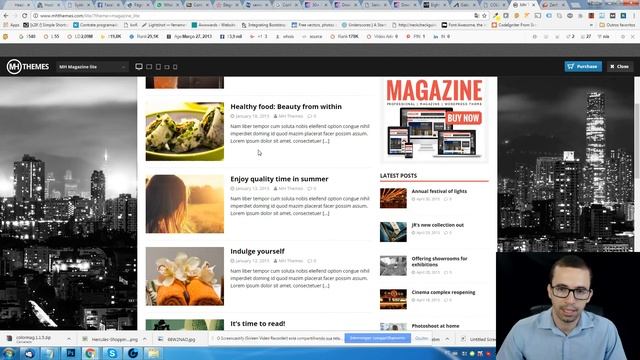640x360 pixels.
Task: Click the festival of lights post thumbnail
Action: (x=393, y=198)
